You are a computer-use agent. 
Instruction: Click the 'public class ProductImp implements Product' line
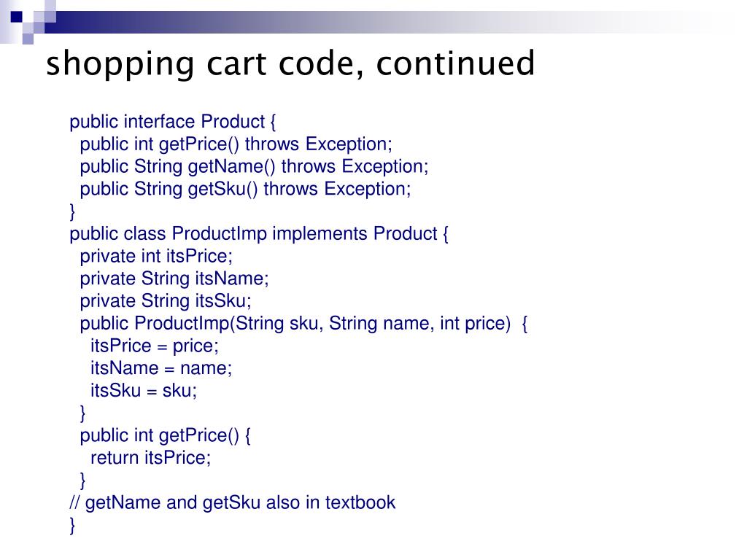[x=259, y=234]
